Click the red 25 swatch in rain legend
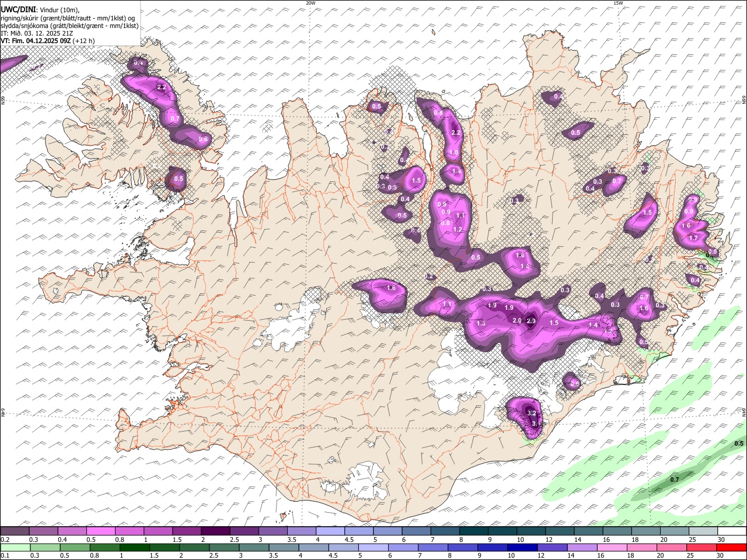747x560 pixels. [701, 547]
